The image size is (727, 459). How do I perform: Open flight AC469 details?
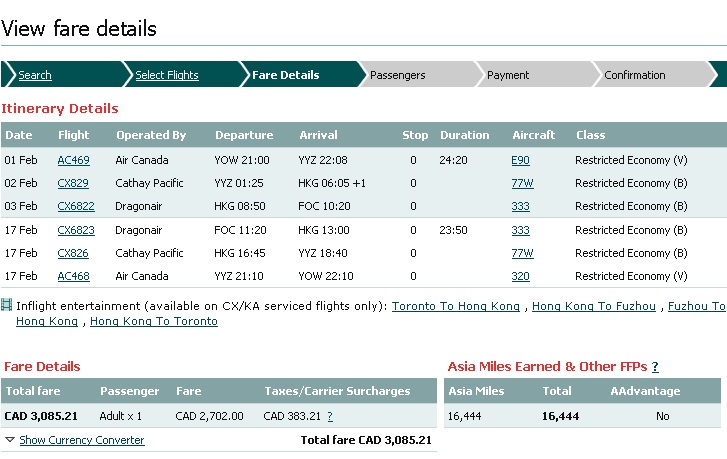(x=73, y=160)
